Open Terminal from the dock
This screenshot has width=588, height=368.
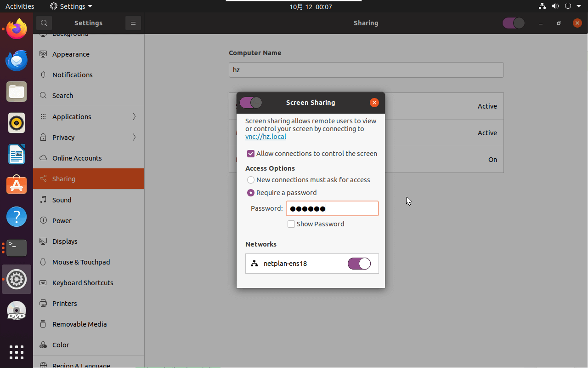point(16,248)
